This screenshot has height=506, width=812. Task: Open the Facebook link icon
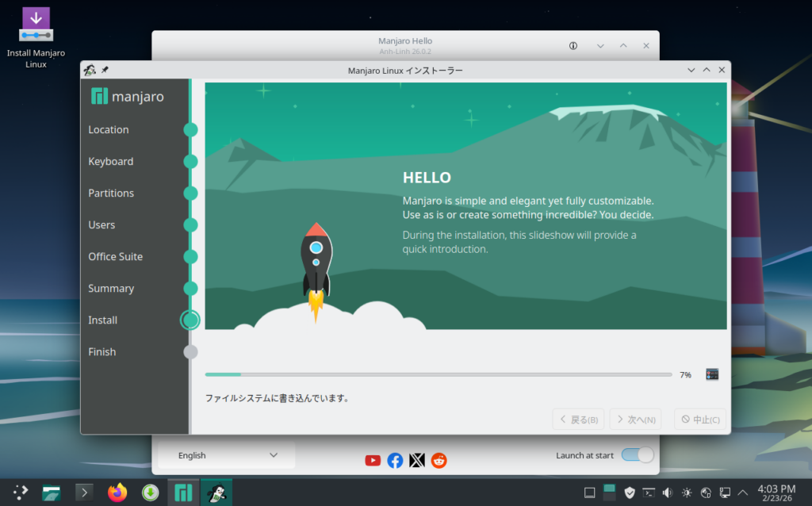click(x=395, y=460)
